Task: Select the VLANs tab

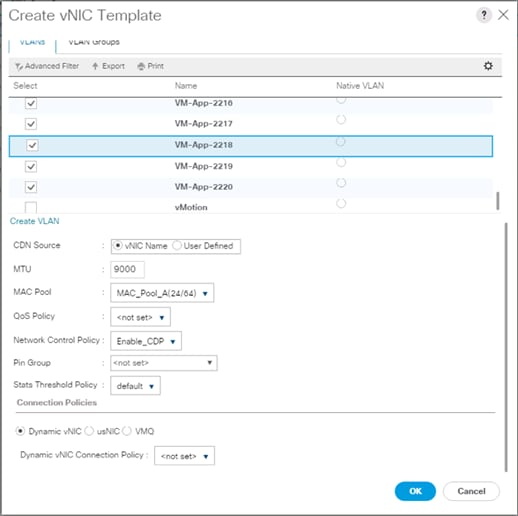Action: (x=32, y=43)
